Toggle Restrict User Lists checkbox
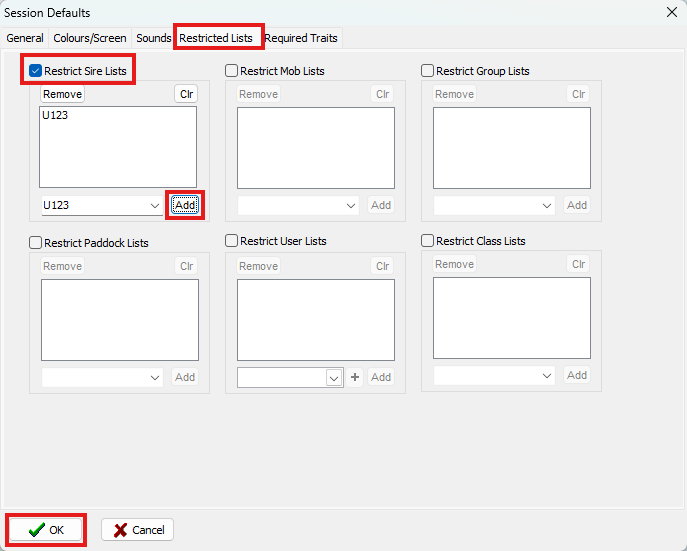687x551 pixels. pyautogui.click(x=232, y=241)
